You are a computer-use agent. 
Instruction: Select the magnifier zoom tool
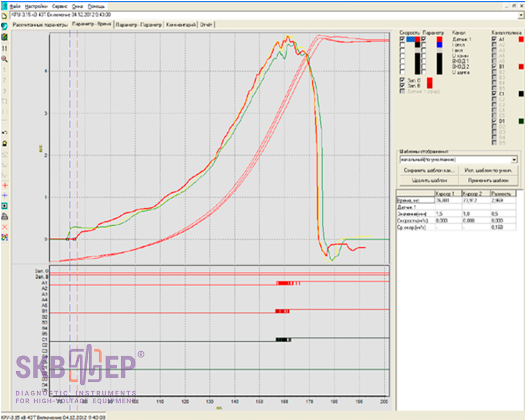[x=4, y=59]
